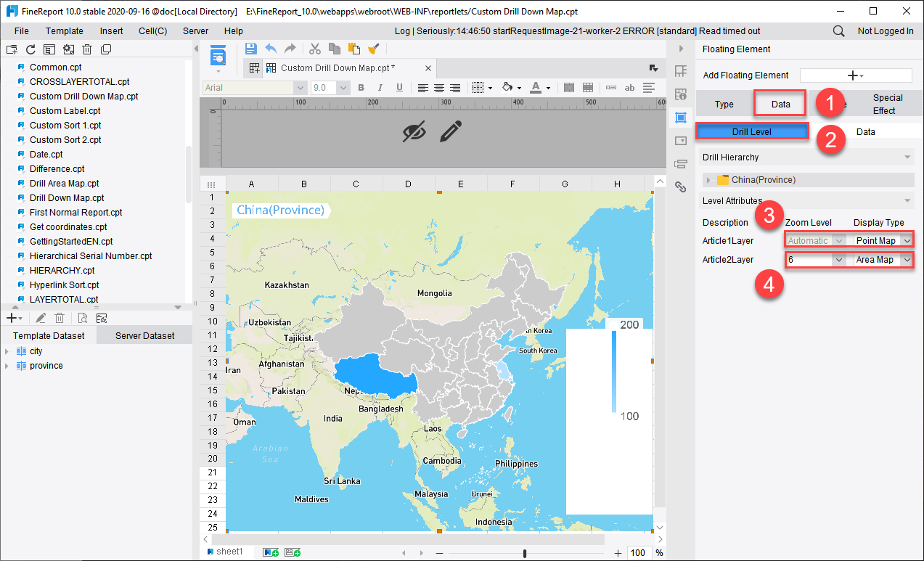Viewport: 924px width, 561px height.
Task: Open the Template menu
Action: pyautogui.click(x=65, y=31)
